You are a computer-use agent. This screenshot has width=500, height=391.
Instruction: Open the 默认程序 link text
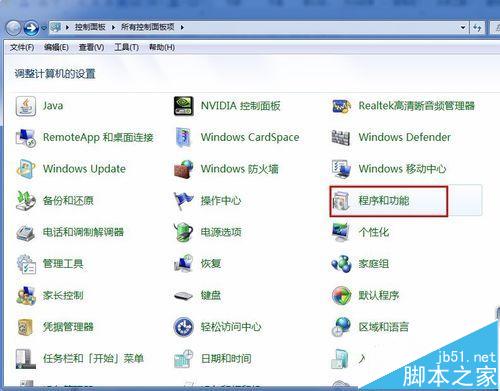coord(379,295)
